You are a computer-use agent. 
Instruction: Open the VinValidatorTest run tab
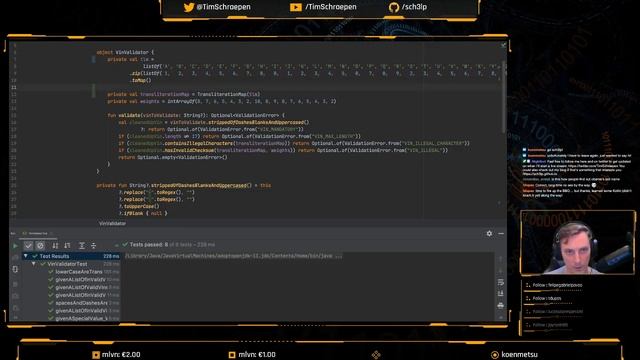38,233
